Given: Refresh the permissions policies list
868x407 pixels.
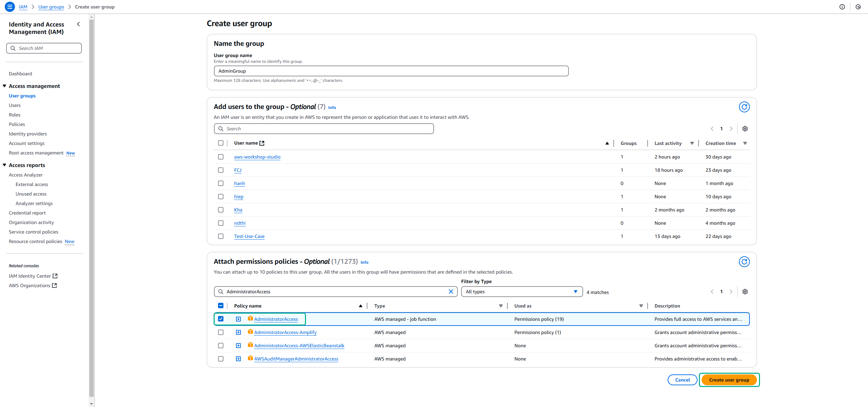Looking at the screenshot, I should tap(744, 262).
